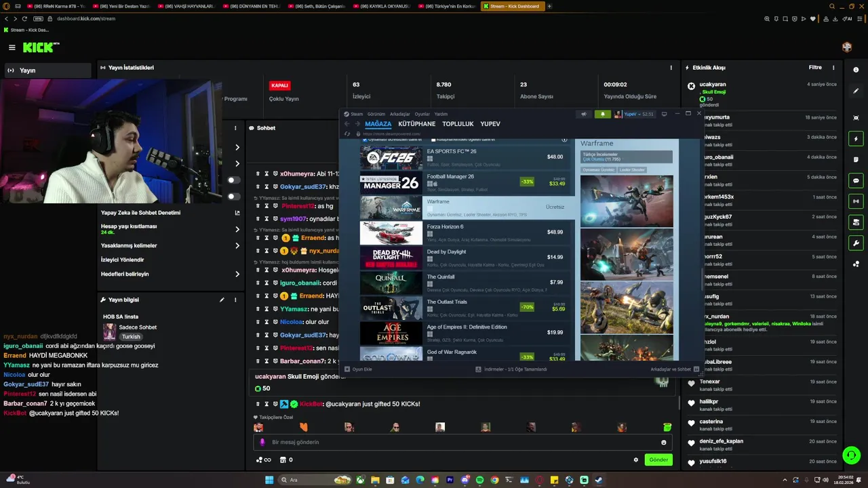Screen dimensions: 868x488
Task: Click the lightning bolt icon in right sidebar
Action: [856, 139]
